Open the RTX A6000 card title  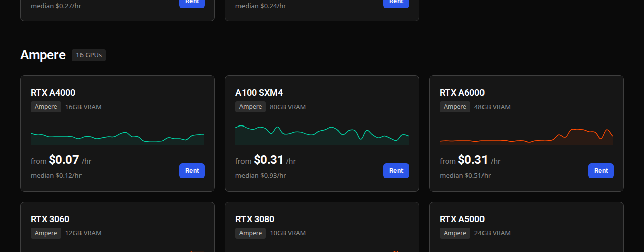462,93
